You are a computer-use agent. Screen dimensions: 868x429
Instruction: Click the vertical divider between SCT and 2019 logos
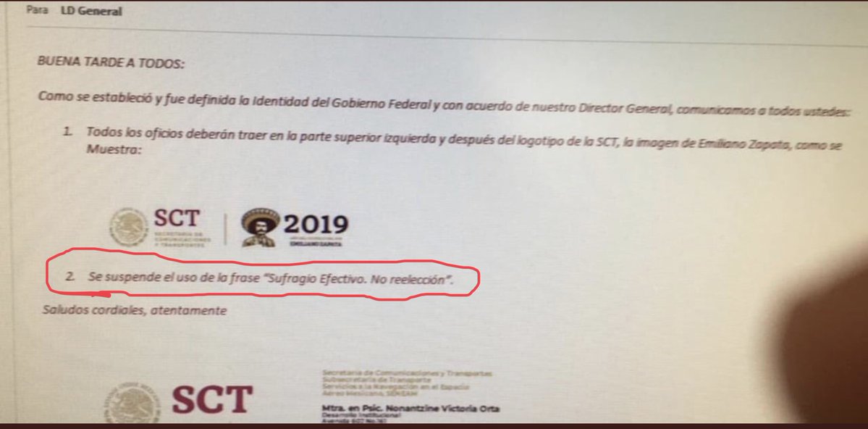point(225,229)
